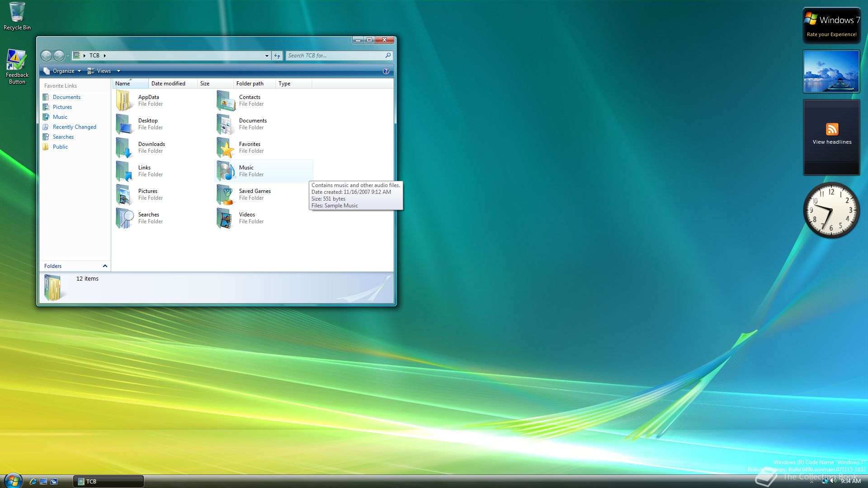Open Music favorite link

click(x=60, y=117)
